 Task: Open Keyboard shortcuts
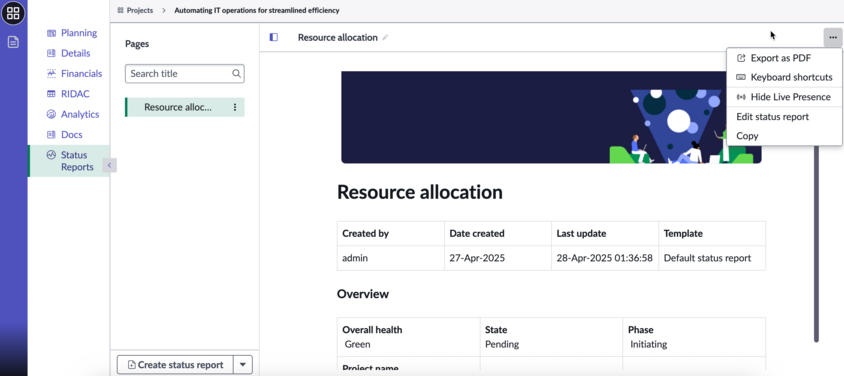pyautogui.click(x=784, y=77)
